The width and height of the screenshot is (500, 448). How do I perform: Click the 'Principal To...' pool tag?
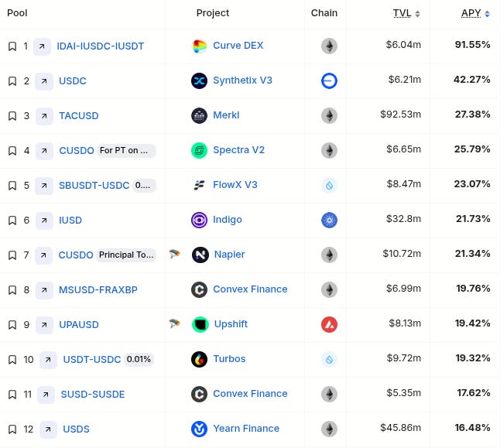coord(126,255)
